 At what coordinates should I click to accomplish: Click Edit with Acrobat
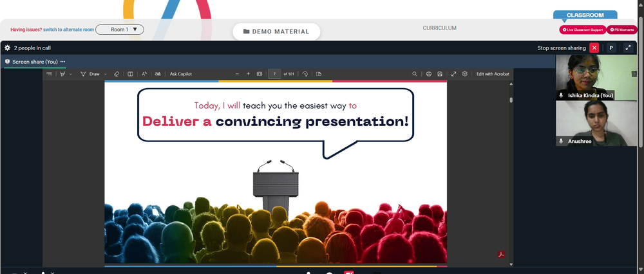tap(493, 74)
